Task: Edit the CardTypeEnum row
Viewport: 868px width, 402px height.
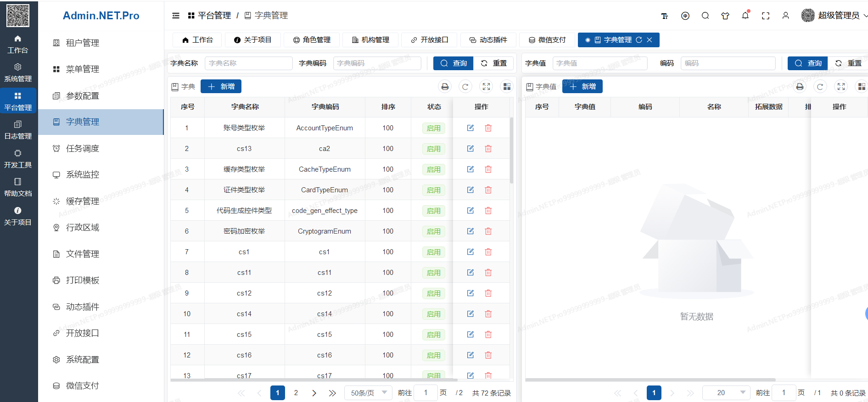Action: click(470, 190)
